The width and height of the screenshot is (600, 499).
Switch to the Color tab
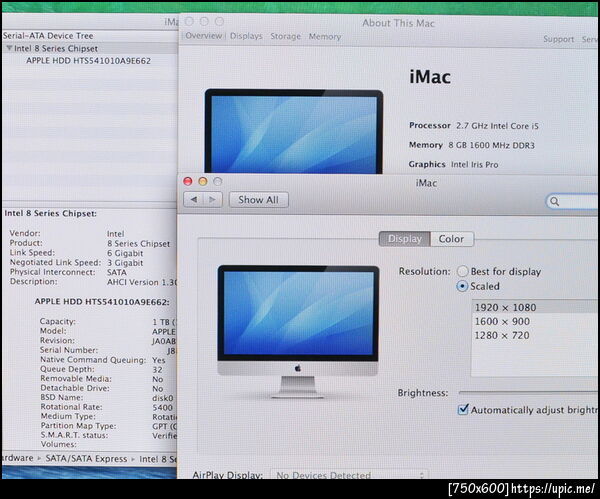pyautogui.click(x=452, y=239)
